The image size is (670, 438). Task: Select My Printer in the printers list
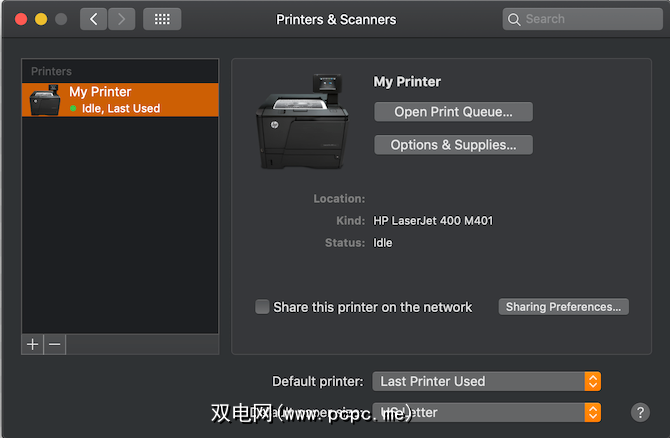pyautogui.click(x=120, y=99)
